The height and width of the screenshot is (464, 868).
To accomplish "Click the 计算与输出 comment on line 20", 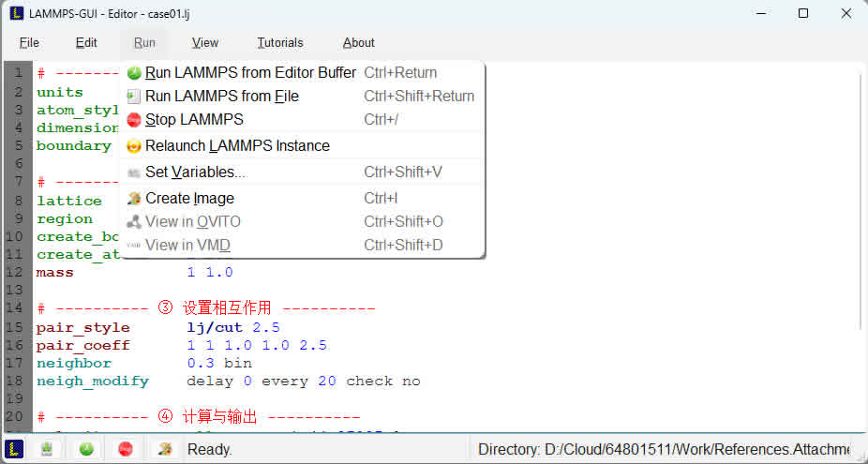I will click(x=219, y=417).
